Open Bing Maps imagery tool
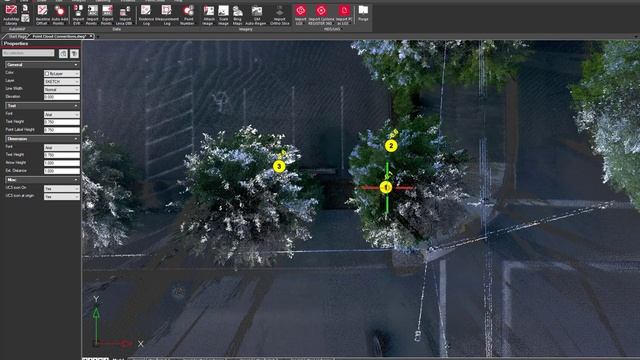The image size is (640, 360). click(238, 15)
